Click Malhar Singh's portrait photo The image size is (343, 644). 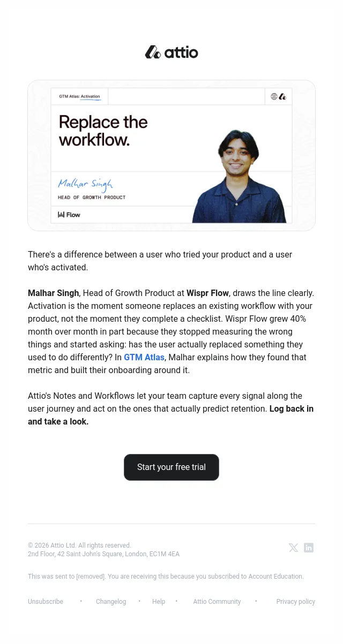click(241, 176)
